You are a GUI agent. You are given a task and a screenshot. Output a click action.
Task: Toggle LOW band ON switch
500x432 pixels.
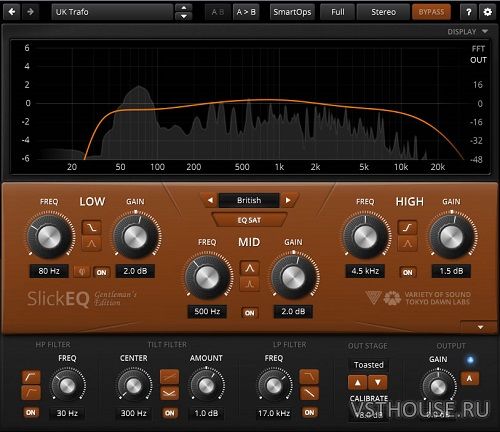click(101, 272)
